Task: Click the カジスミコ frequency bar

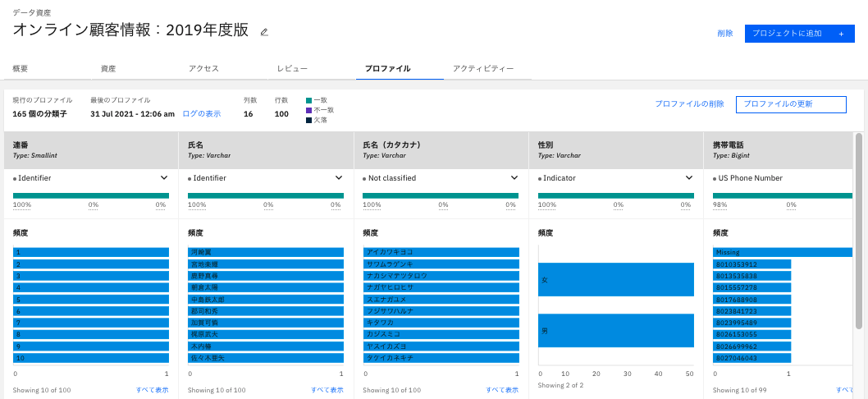Action: (x=441, y=334)
